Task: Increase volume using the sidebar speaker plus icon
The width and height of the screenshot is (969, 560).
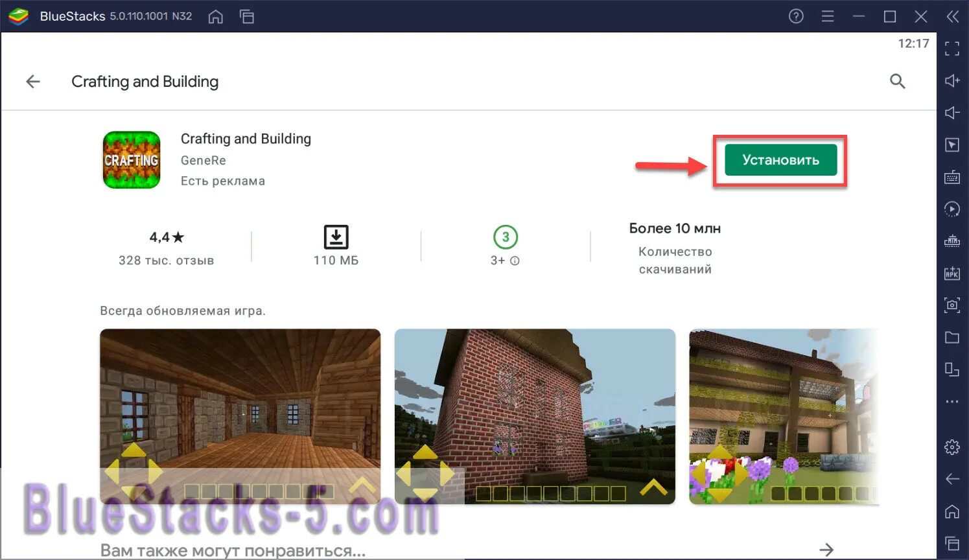Action: coord(952,80)
